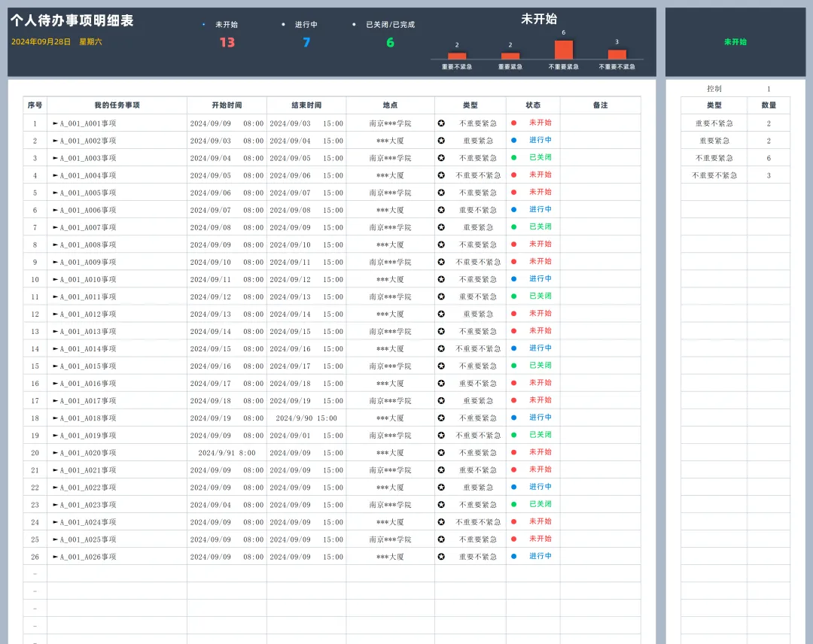Click the date 2024年09月28日
Viewport: 813px width, 644px height.
tap(41, 42)
